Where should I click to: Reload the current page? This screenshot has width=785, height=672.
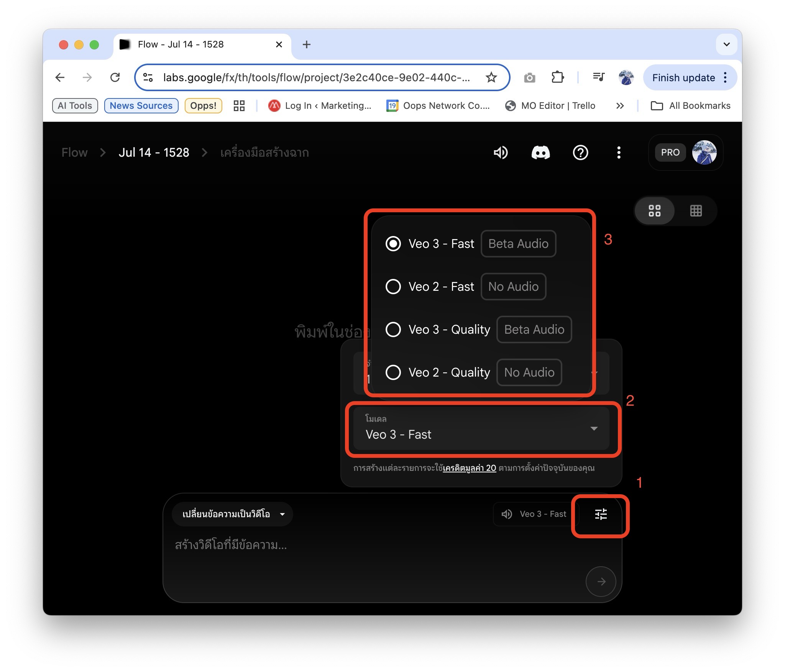point(115,78)
